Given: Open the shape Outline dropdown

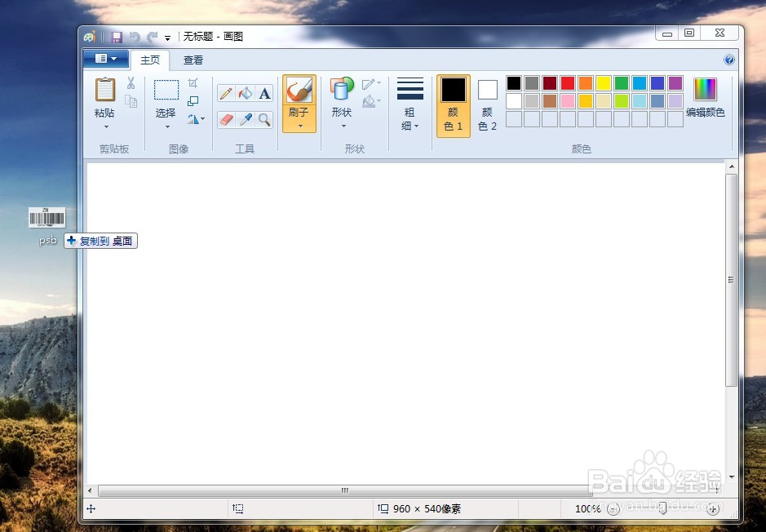Looking at the screenshot, I should coord(371,84).
